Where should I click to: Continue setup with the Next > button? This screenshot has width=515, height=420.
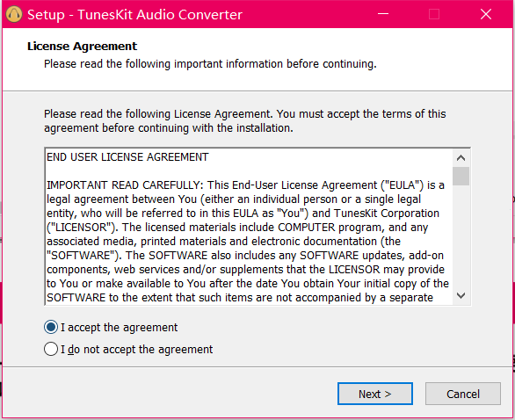(x=375, y=394)
